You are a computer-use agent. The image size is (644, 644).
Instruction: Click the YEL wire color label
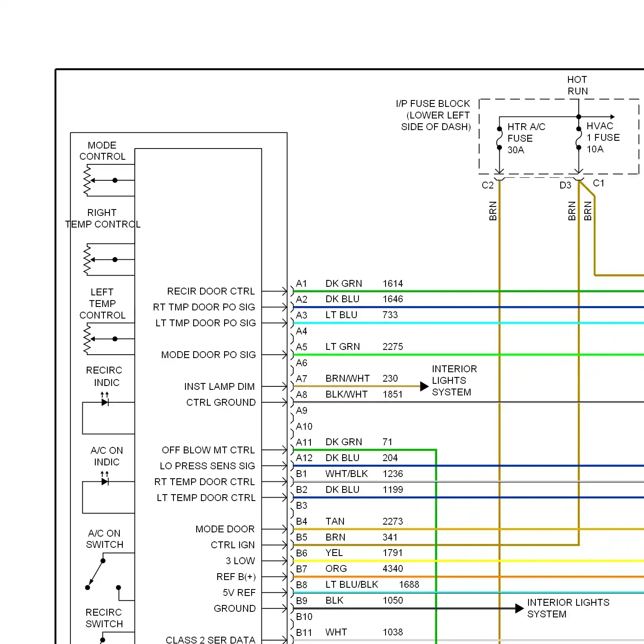click(334, 553)
